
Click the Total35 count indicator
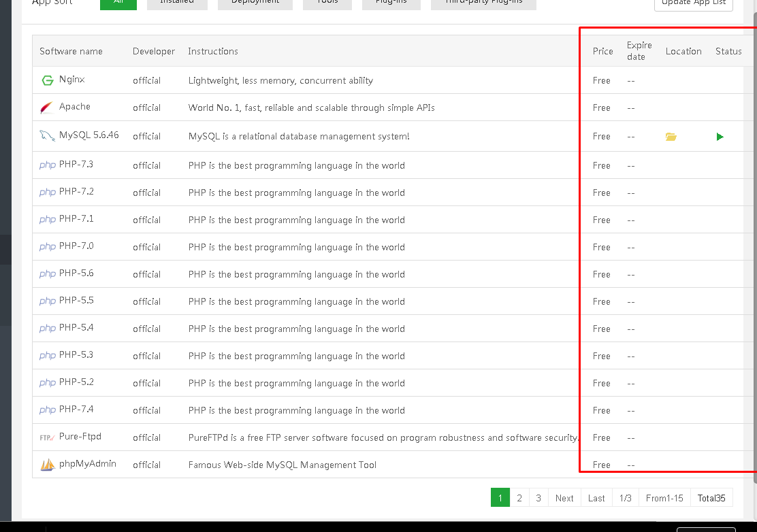(711, 498)
